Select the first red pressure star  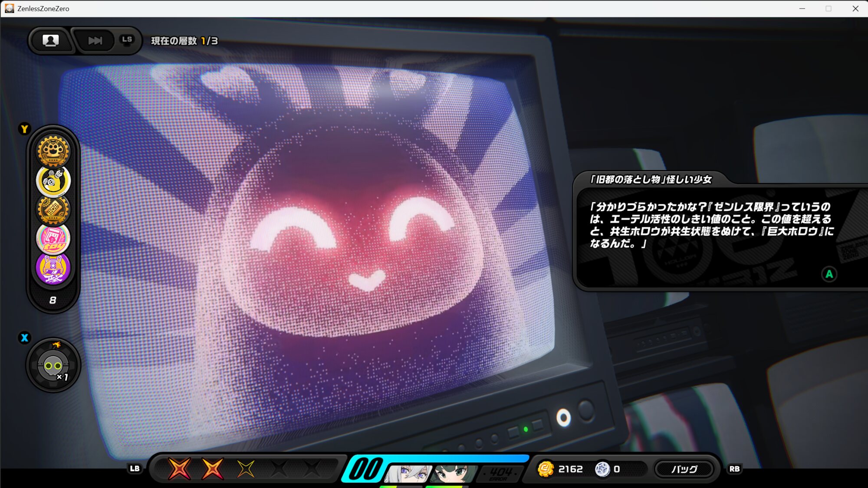point(179,469)
